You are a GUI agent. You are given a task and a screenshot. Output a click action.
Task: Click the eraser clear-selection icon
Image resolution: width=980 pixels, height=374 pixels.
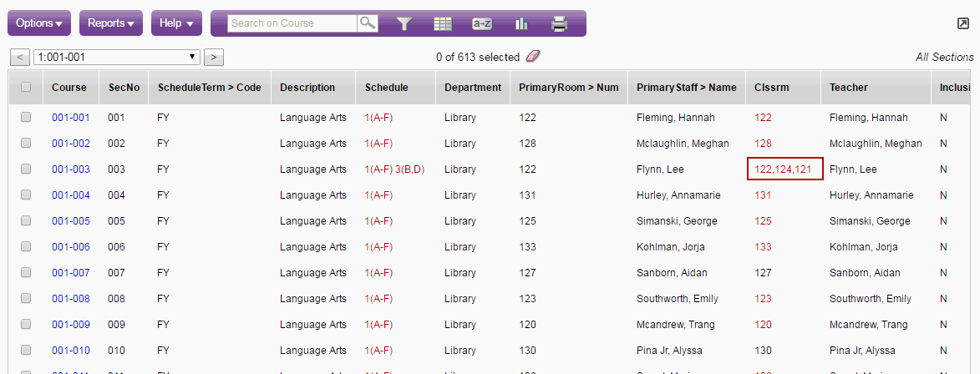533,57
